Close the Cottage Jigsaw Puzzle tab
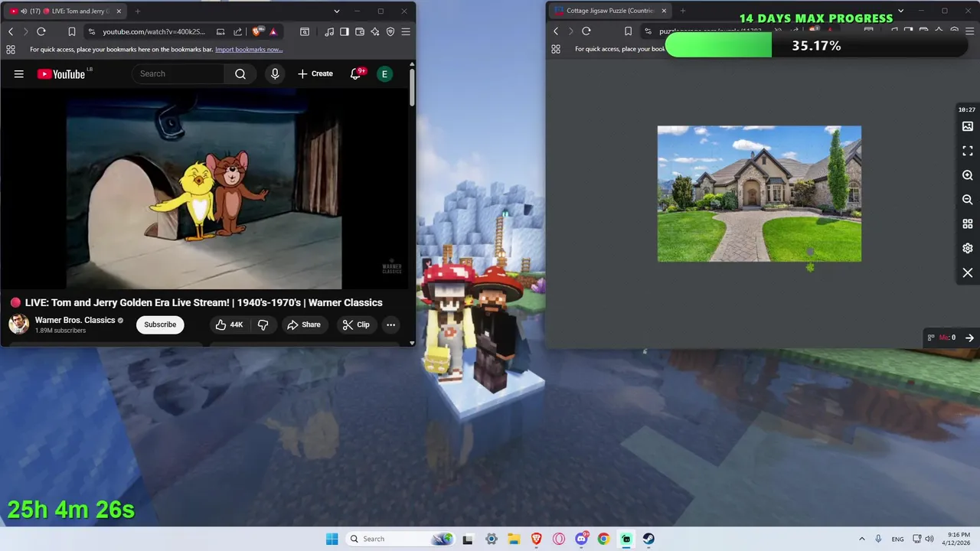 pyautogui.click(x=664, y=11)
